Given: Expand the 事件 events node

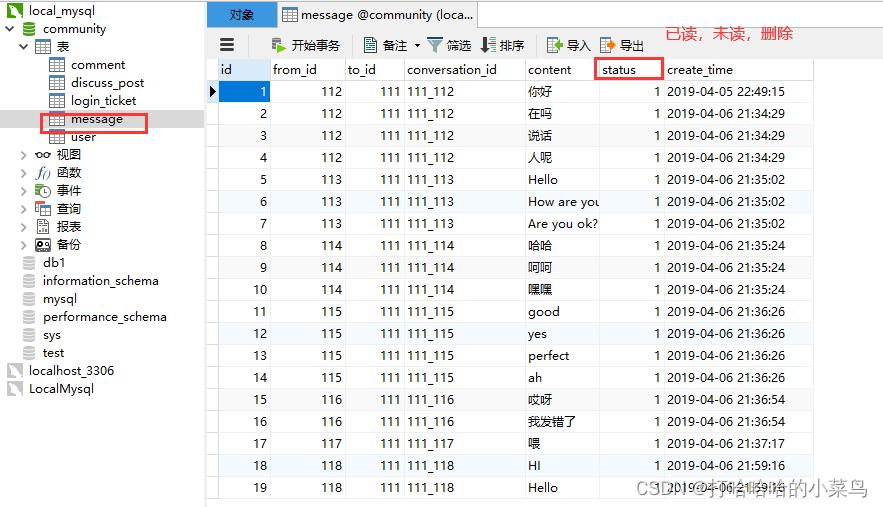Looking at the screenshot, I should coord(23,190).
